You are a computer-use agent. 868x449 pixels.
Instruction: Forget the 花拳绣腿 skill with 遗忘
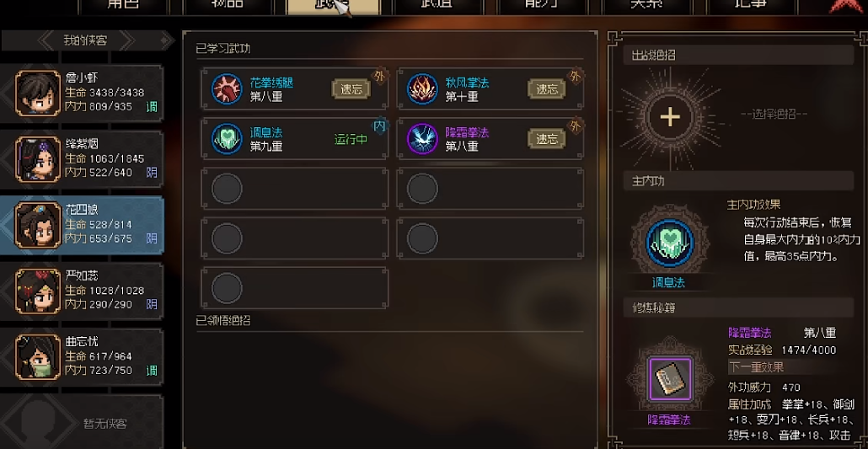(x=351, y=89)
